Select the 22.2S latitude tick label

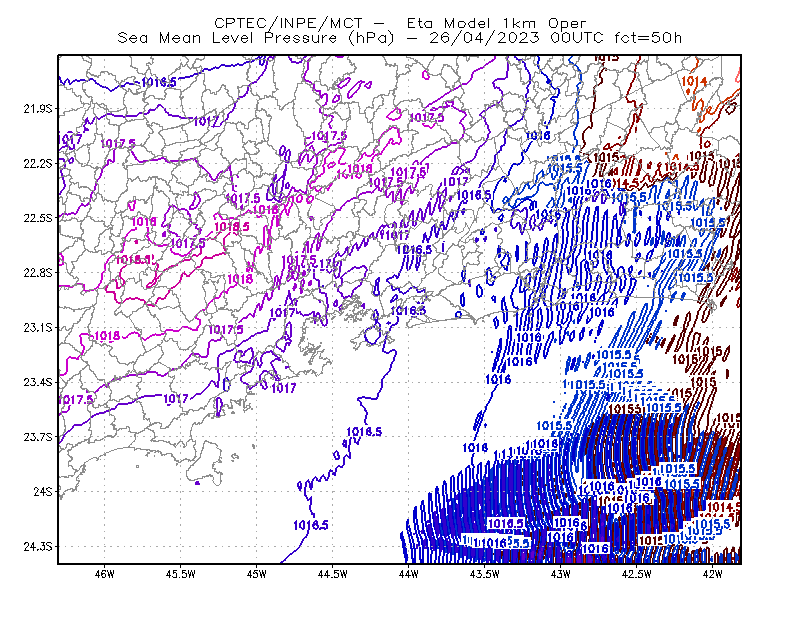(x=38, y=163)
